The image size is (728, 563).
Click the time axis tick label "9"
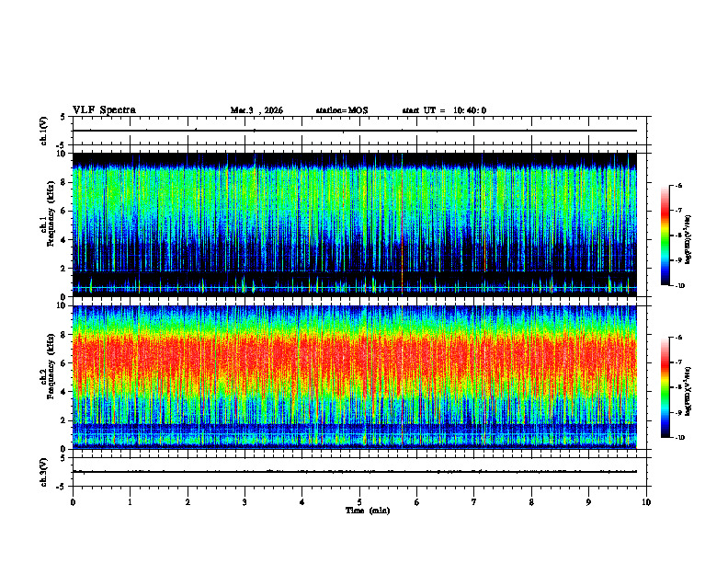click(x=588, y=502)
